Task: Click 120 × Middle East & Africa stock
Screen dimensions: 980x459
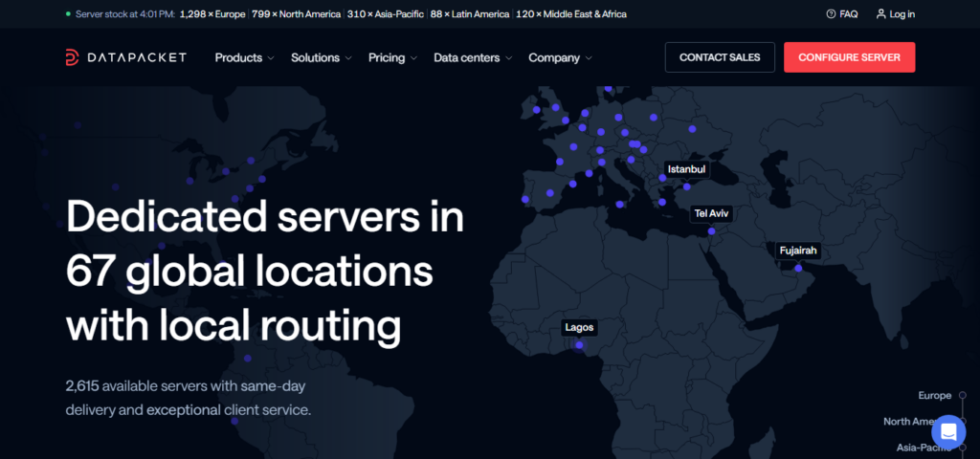Action: 571,13
